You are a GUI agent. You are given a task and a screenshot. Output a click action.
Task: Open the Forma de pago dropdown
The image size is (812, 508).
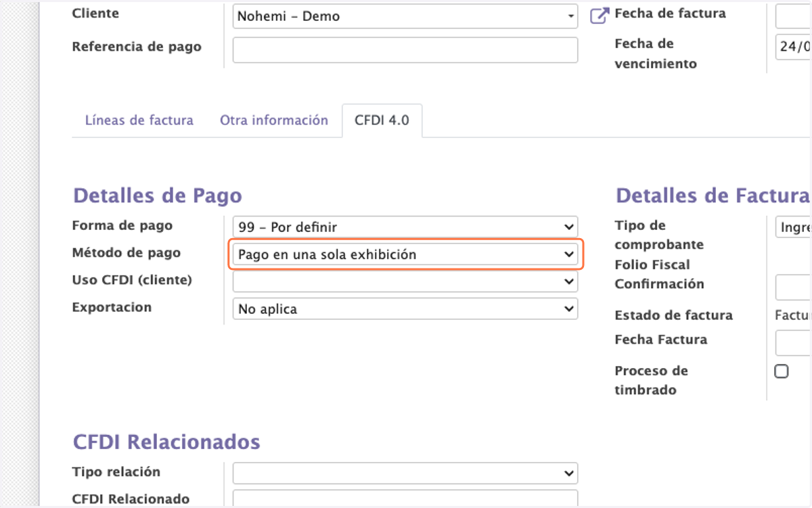[x=405, y=227]
